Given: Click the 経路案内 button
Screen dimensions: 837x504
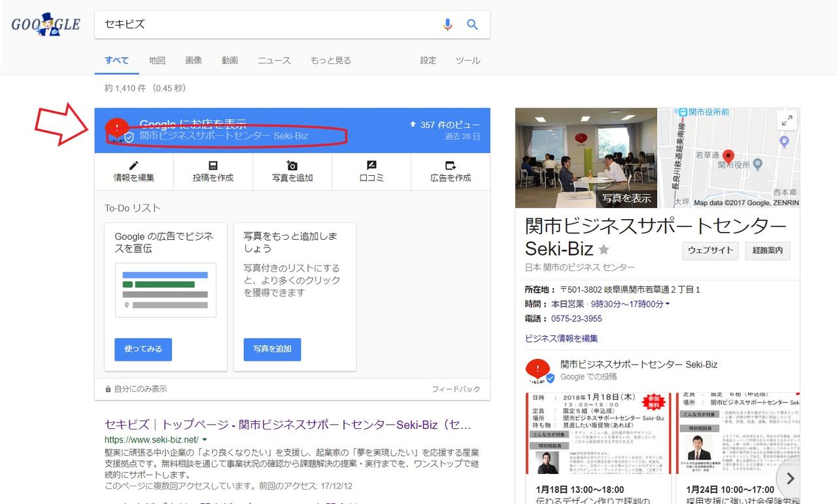Looking at the screenshot, I should pos(768,250).
